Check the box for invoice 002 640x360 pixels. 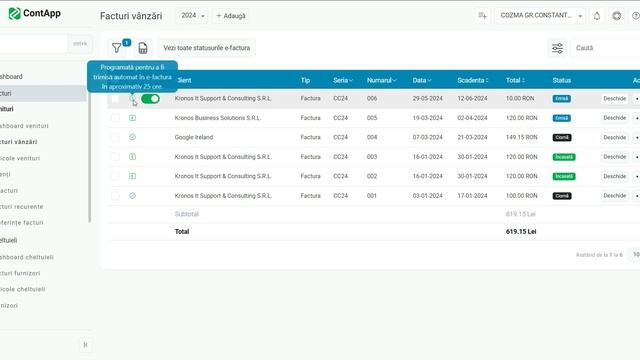115,176
